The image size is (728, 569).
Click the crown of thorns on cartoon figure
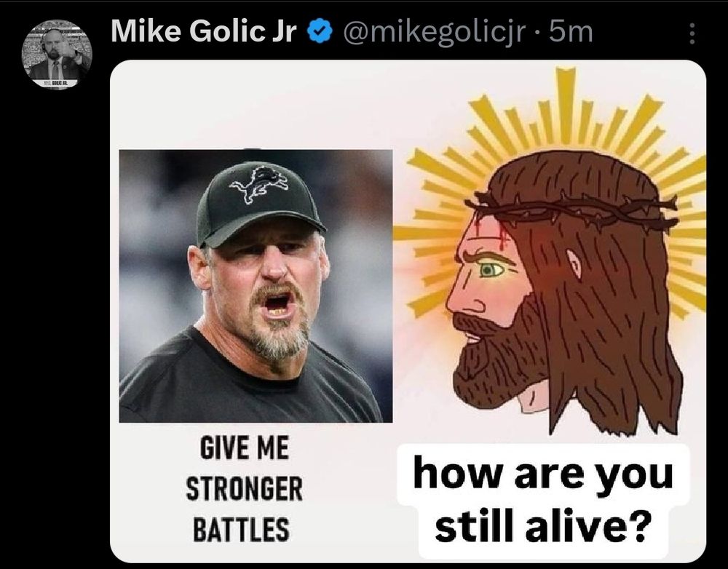(574, 210)
